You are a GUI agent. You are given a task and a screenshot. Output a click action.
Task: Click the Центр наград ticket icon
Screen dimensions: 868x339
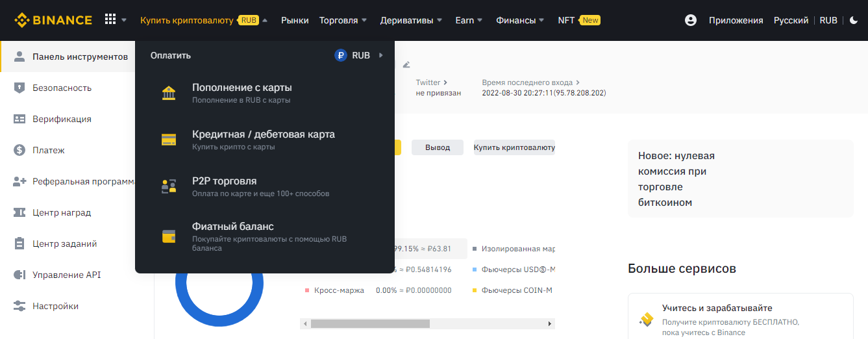(x=19, y=212)
